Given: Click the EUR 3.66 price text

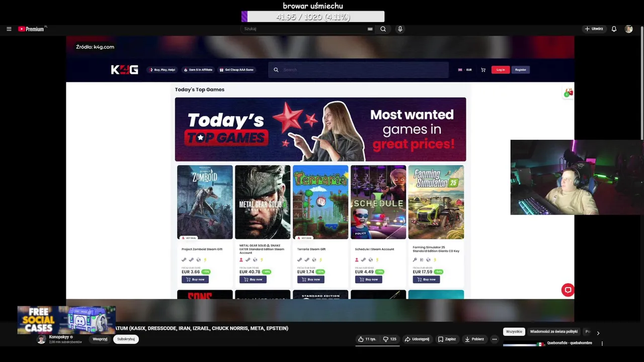Looking at the screenshot, I should pos(191,272).
